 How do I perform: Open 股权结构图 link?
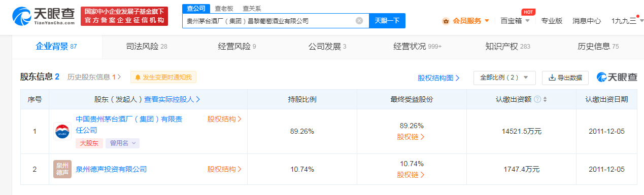pos(439,77)
